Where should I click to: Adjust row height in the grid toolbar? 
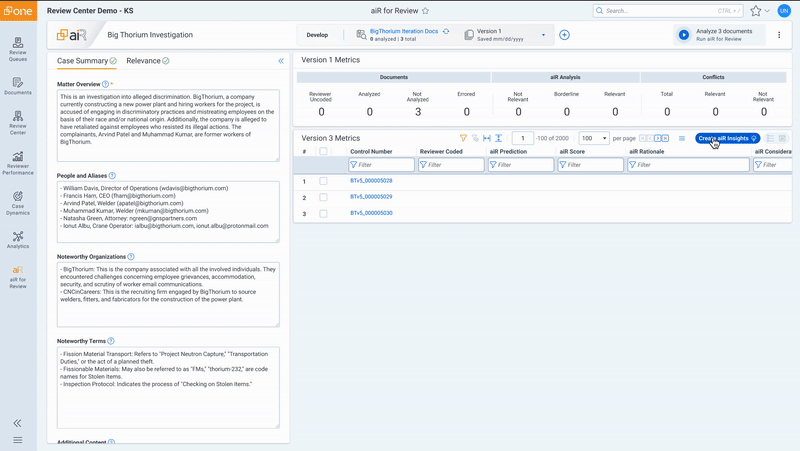[x=498, y=138]
